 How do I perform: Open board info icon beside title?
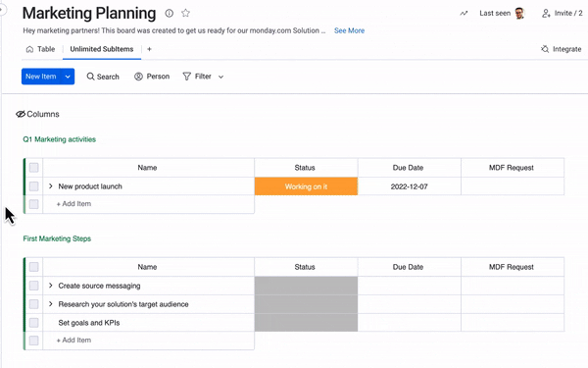point(170,13)
